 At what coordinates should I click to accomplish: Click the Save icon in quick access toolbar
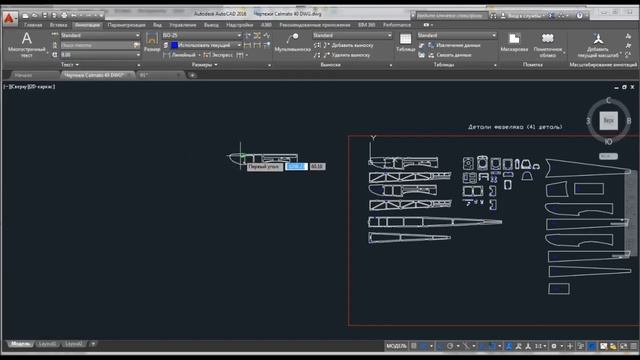click(44, 16)
